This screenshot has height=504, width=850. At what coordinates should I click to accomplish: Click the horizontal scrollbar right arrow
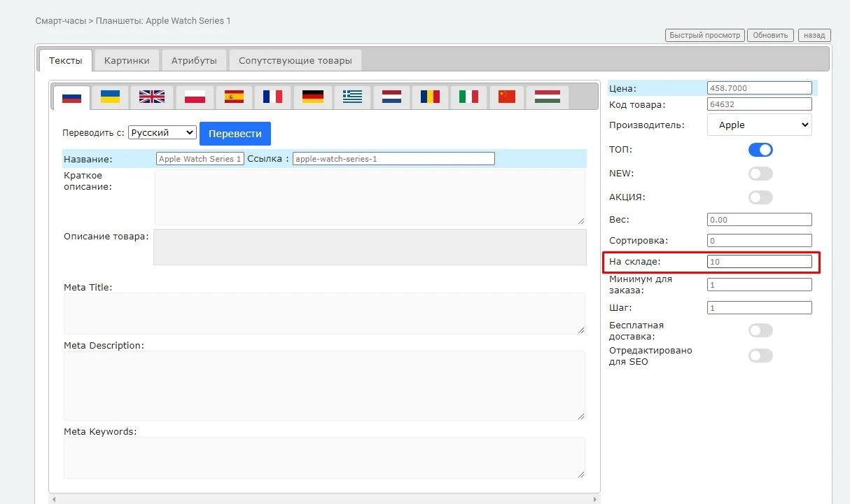click(x=594, y=500)
